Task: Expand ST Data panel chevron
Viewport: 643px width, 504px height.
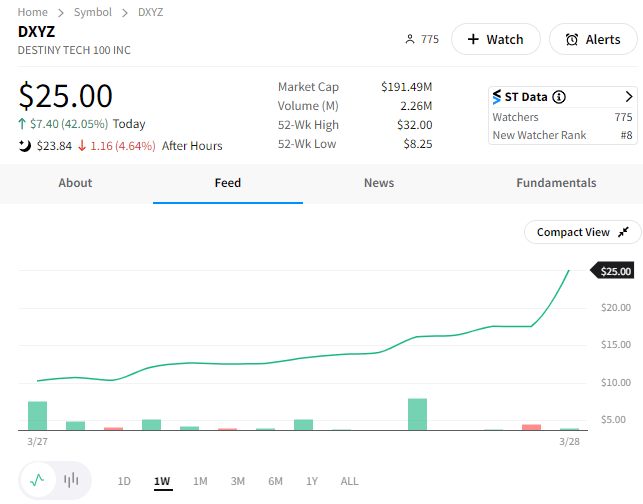Action: (x=628, y=97)
